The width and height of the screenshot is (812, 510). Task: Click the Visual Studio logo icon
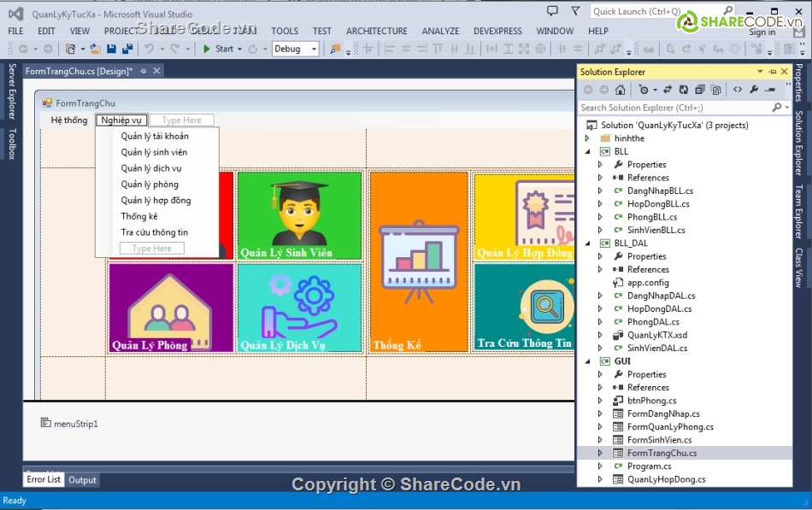16,14
